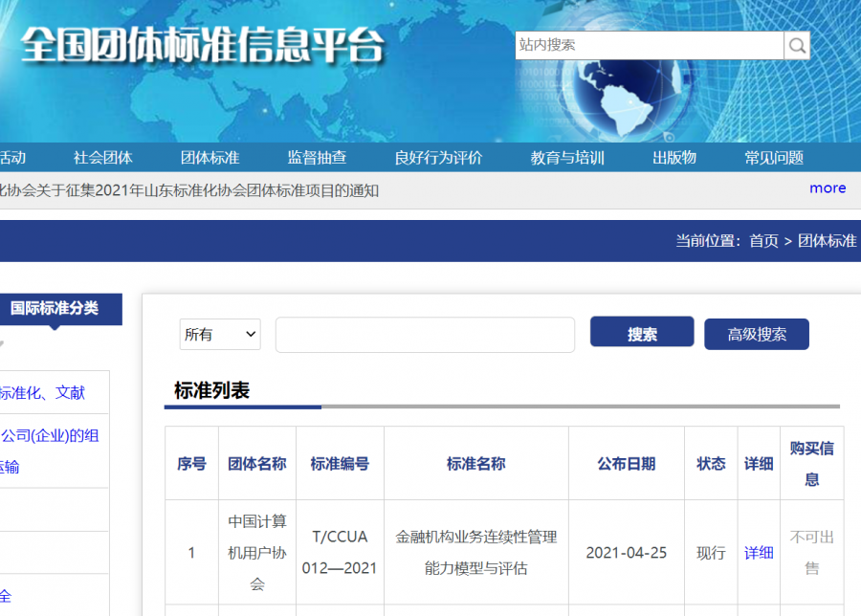
Task: Open 良好行为评价 menu item
Action: pos(438,158)
